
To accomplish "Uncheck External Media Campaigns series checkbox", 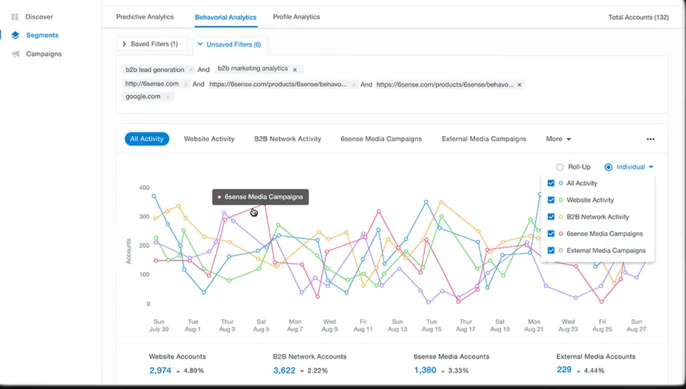I will (x=551, y=250).
